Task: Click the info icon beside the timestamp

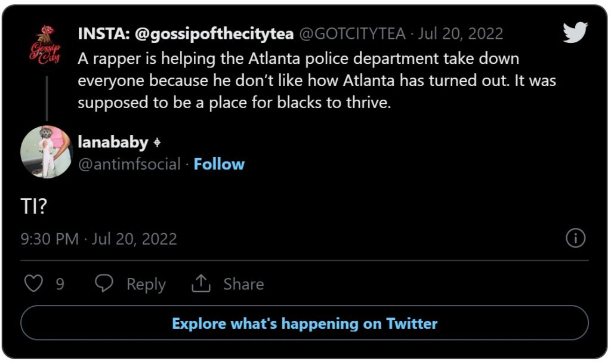Action: (575, 238)
